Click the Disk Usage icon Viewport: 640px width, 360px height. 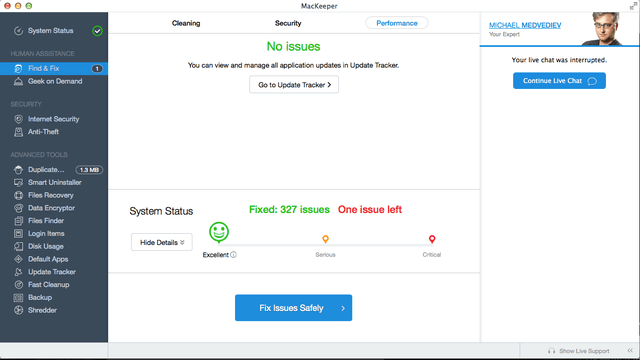18,246
